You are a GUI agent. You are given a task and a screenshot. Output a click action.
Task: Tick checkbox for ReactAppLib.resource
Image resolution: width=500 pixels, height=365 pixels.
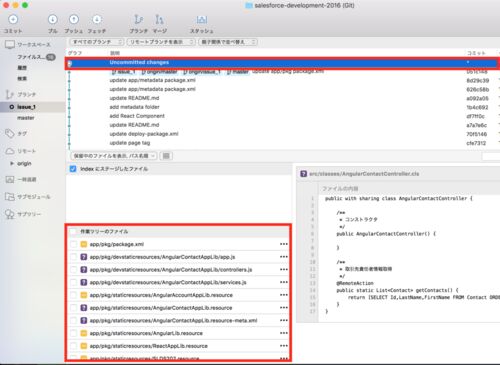point(73,346)
